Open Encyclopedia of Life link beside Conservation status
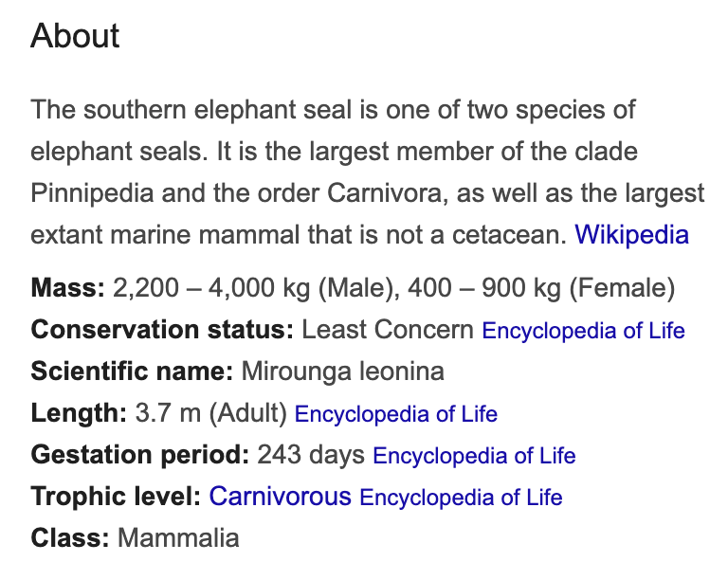The image size is (728, 580). point(583,331)
